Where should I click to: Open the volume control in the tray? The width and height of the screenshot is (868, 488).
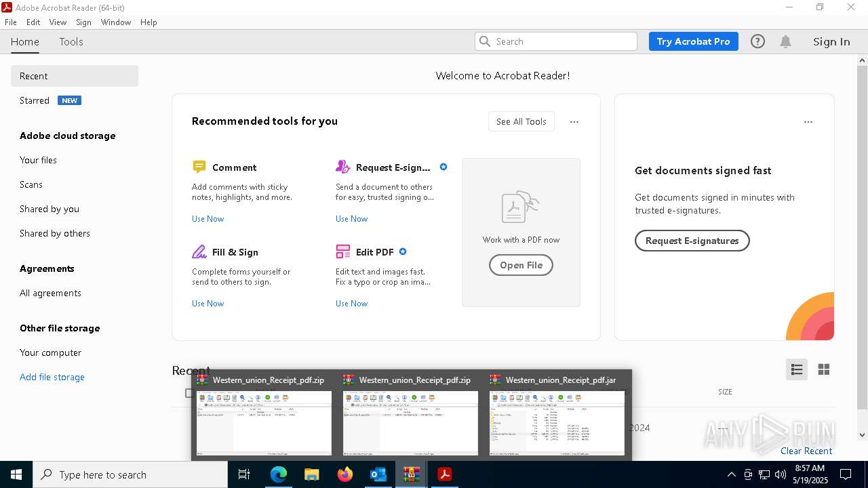point(781,474)
